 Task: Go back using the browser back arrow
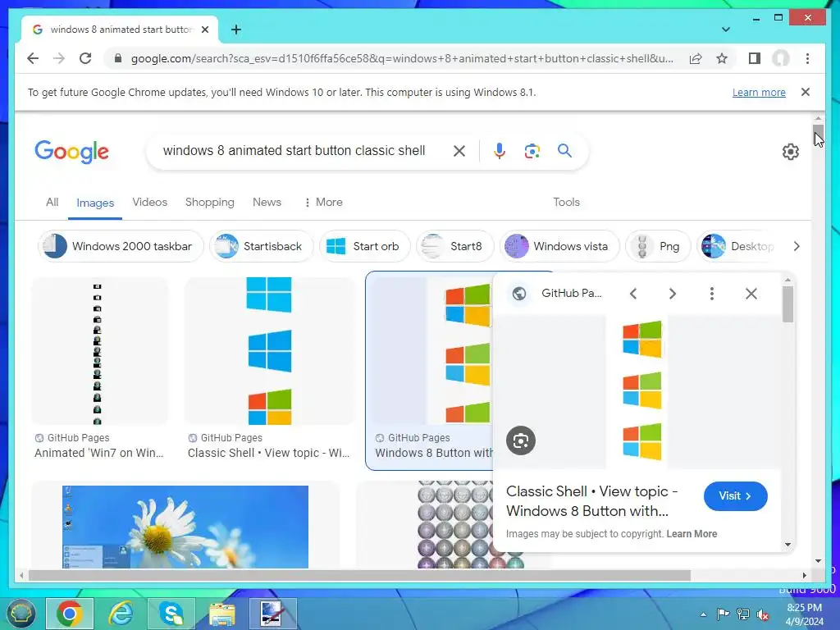point(33,58)
